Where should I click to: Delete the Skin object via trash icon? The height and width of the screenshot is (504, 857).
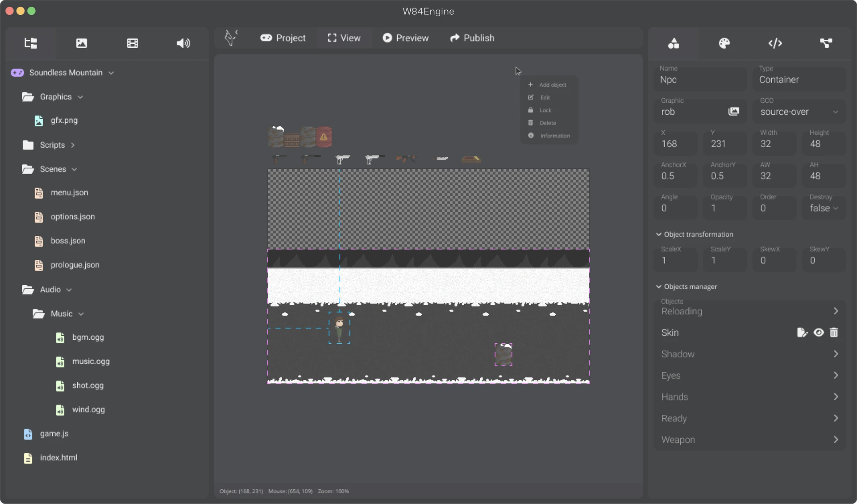tap(834, 333)
